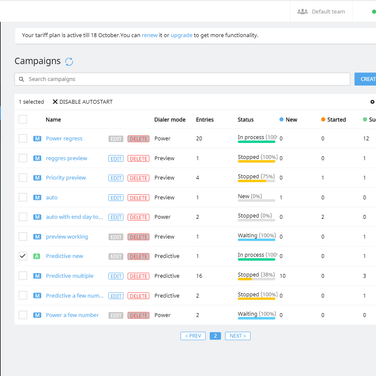Open the Power a few number campaign
The width and height of the screenshot is (376, 376).
pyautogui.click(x=72, y=315)
